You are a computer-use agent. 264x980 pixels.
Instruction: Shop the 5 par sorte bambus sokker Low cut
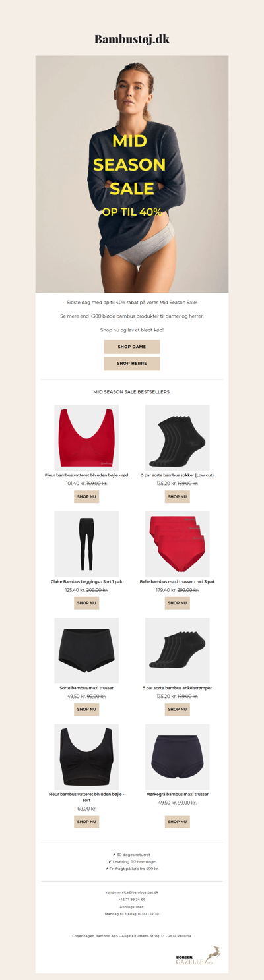178,496
